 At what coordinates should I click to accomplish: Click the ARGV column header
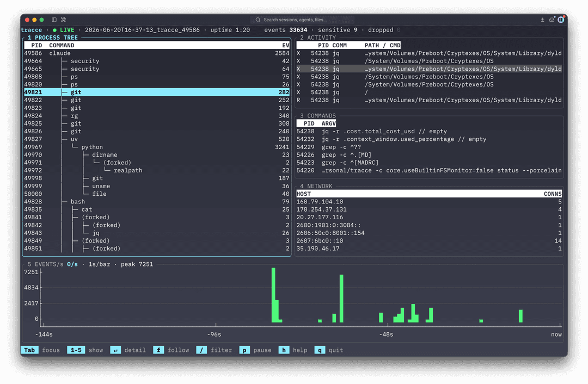click(x=328, y=123)
